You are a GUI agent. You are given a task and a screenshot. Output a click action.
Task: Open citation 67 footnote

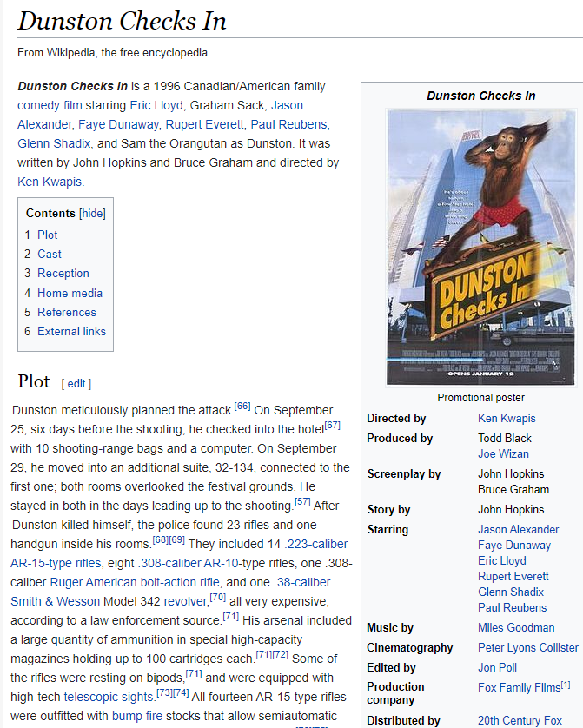[333, 426]
